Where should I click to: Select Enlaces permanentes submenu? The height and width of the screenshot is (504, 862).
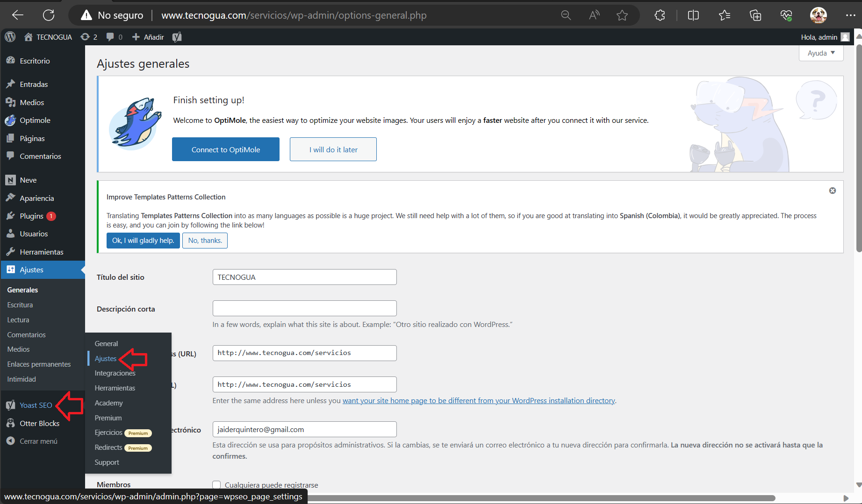(39, 364)
